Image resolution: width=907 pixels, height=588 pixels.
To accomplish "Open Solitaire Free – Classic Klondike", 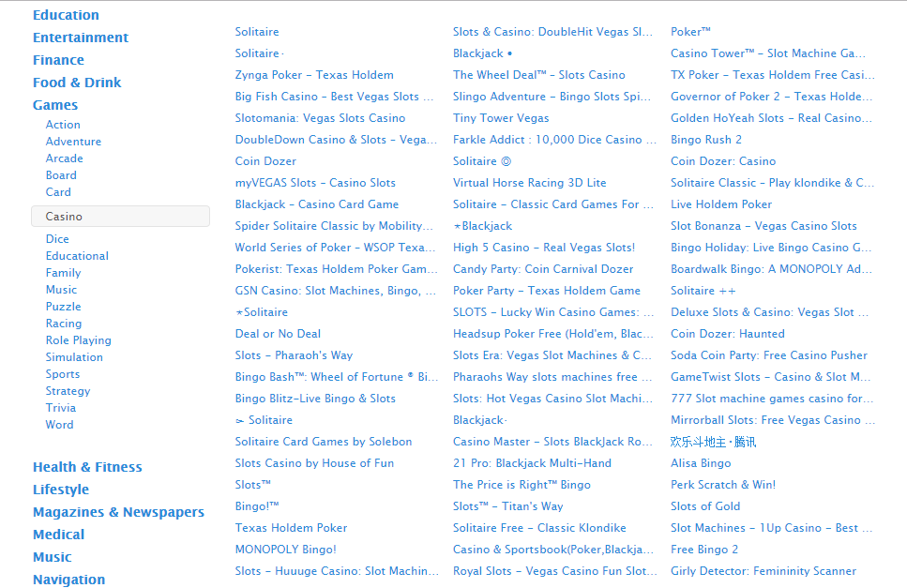I will coord(539,528).
